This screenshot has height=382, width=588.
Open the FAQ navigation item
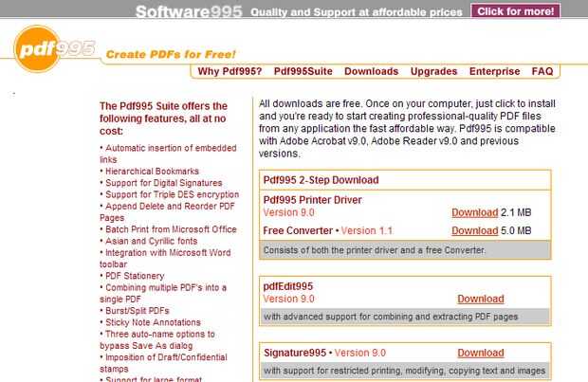point(542,71)
